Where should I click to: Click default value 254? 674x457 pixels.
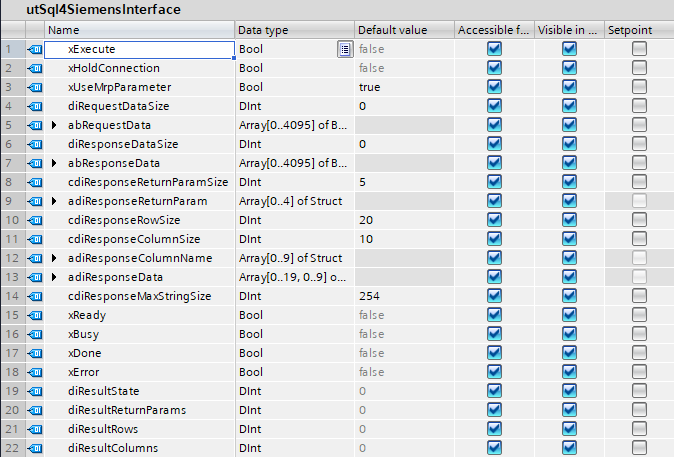click(x=369, y=296)
